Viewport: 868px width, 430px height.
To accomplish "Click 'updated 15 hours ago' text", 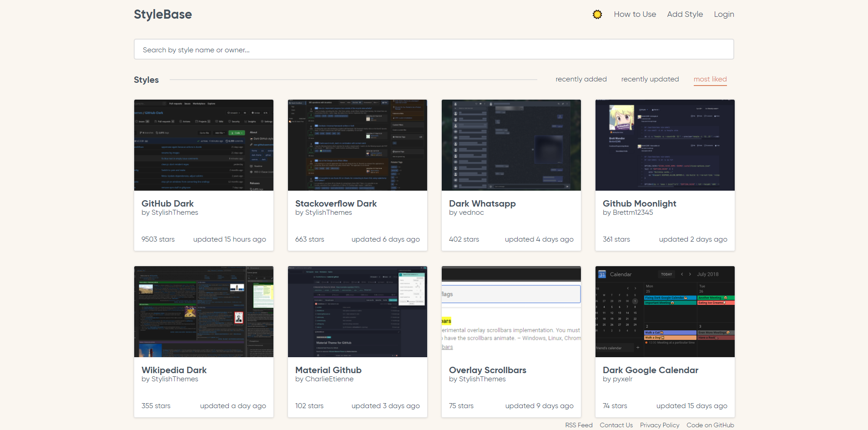I will click(229, 239).
